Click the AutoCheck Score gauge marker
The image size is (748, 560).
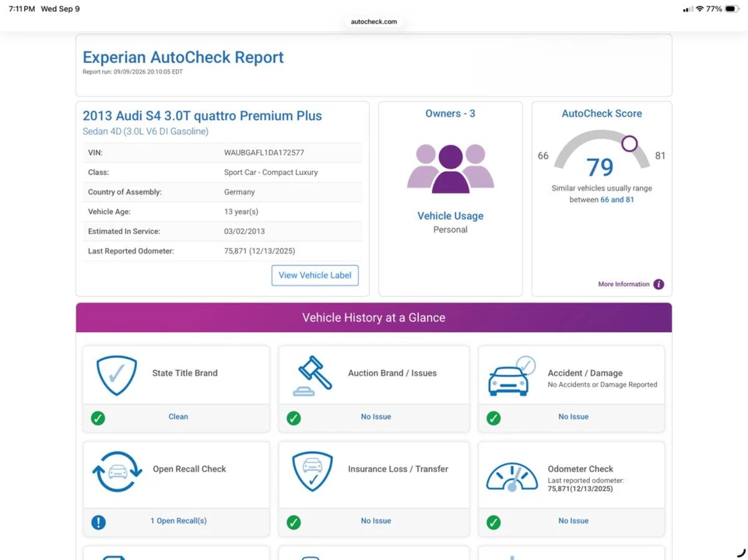(630, 143)
